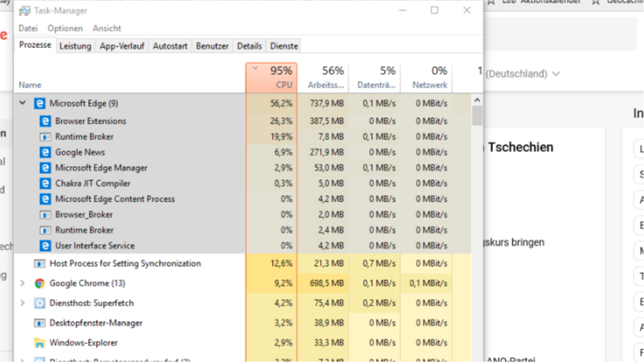Click the 0,2 MB/s Superfetch disk value

point(379,303)
